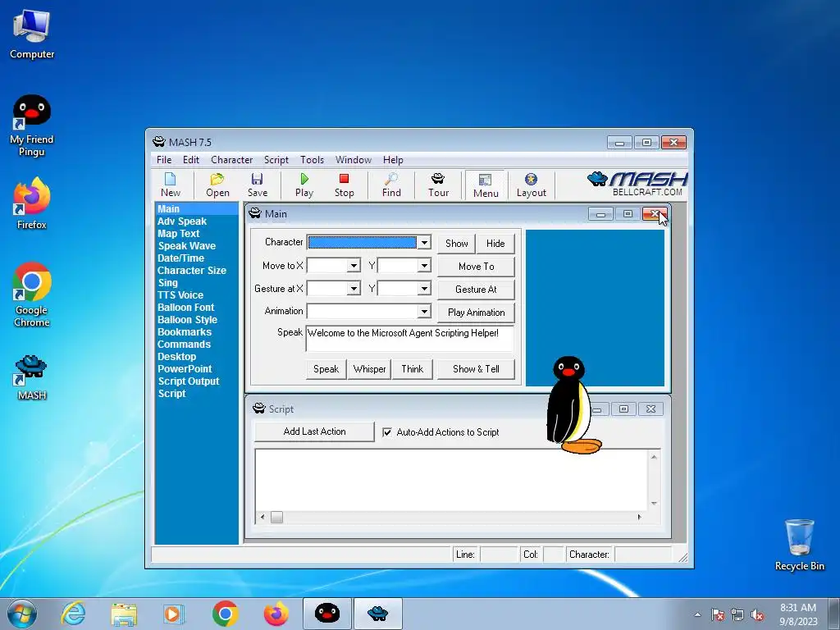Toggle Auto-Add Actions to Script checkbox
Screen dimensions: 840x630
coord(387,431)
